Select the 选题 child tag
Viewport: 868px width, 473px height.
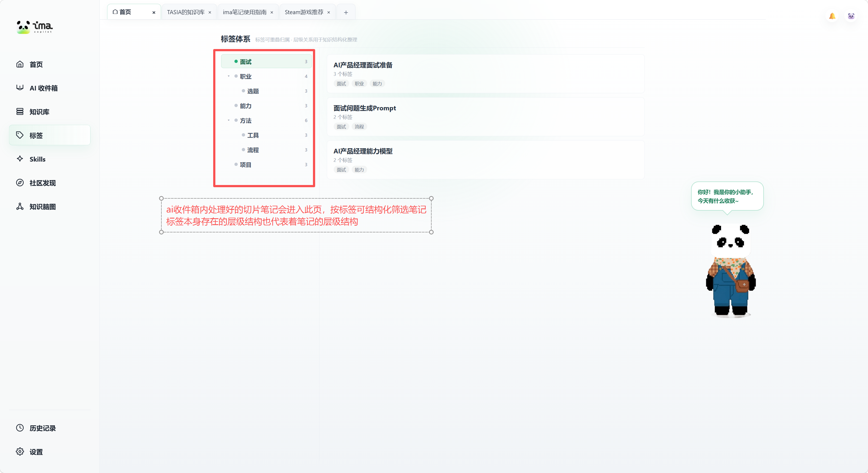click(266, 91)
